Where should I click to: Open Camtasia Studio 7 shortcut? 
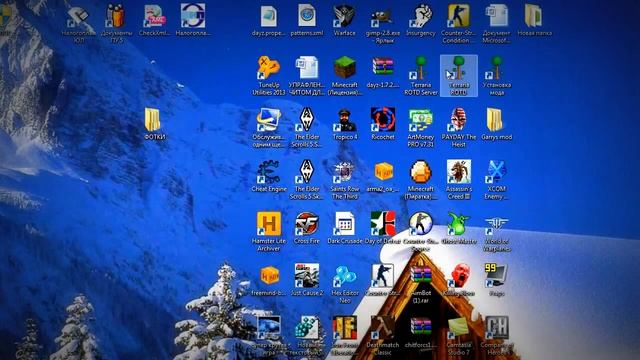tap(458, 336)
